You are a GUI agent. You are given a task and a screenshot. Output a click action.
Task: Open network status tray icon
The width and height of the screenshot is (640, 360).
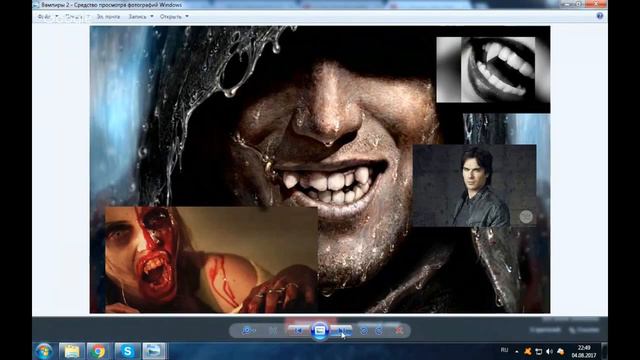539,351
